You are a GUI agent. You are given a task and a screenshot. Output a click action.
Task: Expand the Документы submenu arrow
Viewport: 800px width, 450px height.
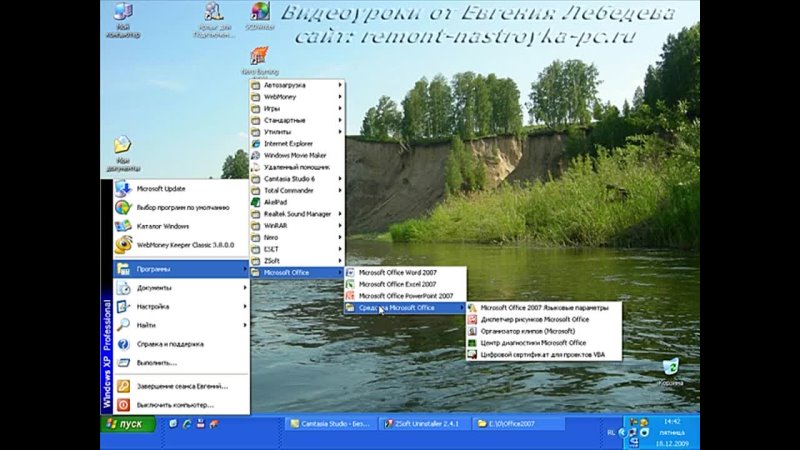pos(245,288)
